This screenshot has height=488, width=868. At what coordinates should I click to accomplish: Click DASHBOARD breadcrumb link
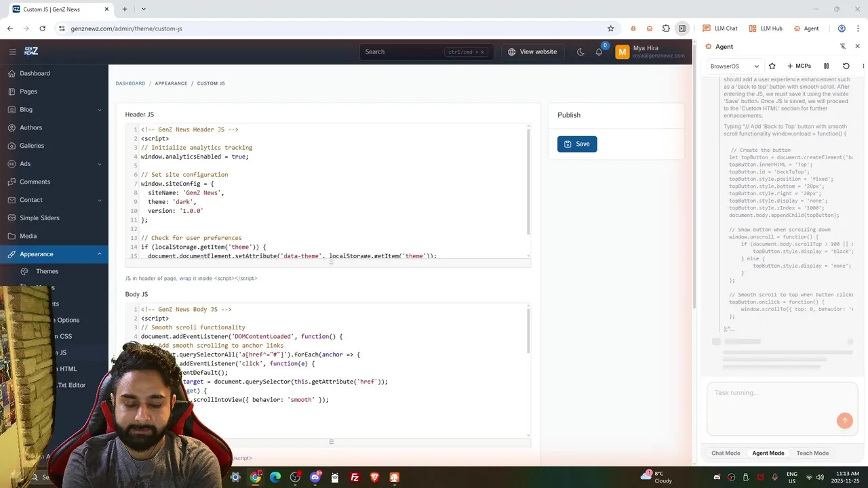pos(130,83)
